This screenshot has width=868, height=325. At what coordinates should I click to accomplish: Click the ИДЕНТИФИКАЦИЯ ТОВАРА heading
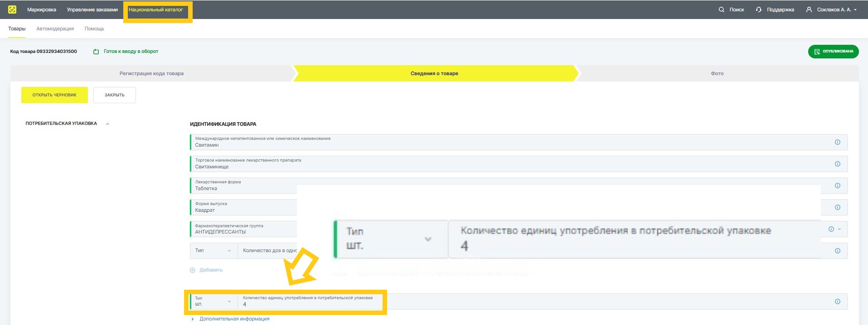click(x=223, y=124)
